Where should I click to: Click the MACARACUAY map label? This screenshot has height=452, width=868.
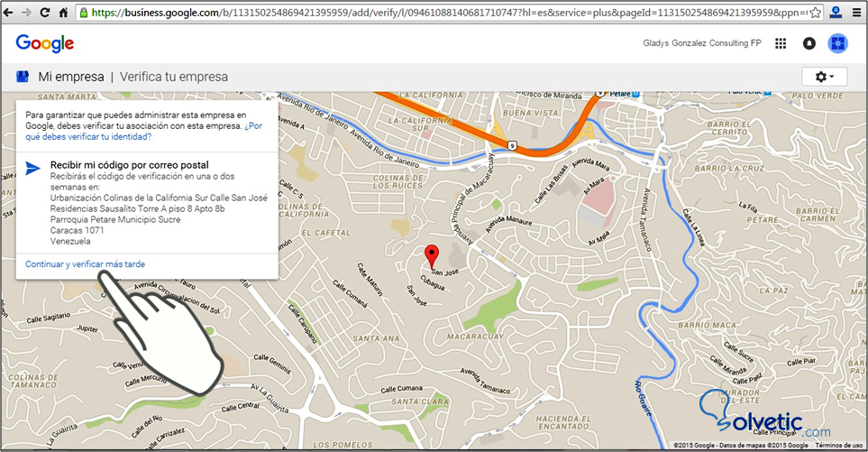pos(476,337)
